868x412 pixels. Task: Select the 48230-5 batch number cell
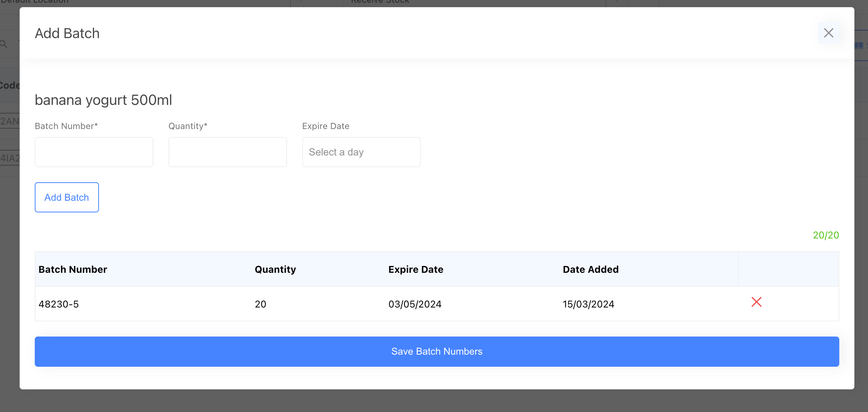(x=59, y=304)
